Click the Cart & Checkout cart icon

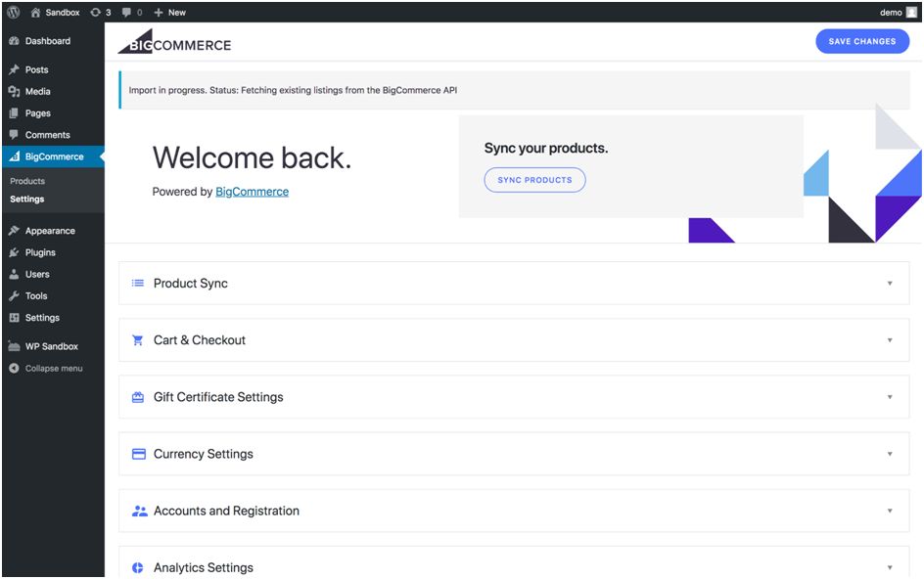point(136,339)
